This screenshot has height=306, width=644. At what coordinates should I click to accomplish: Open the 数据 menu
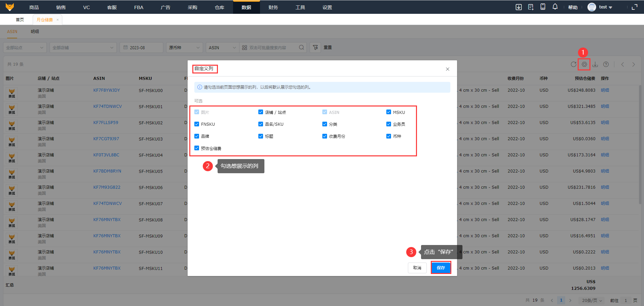[246, 7]
